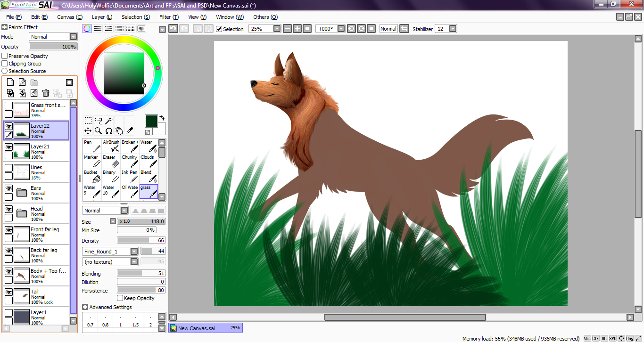The height and width of the screenshot is (342, 644).
Task: Open the Fine_Round_1 brush shape dropdown
Action: pyautogui.click(x=134, y=252)
